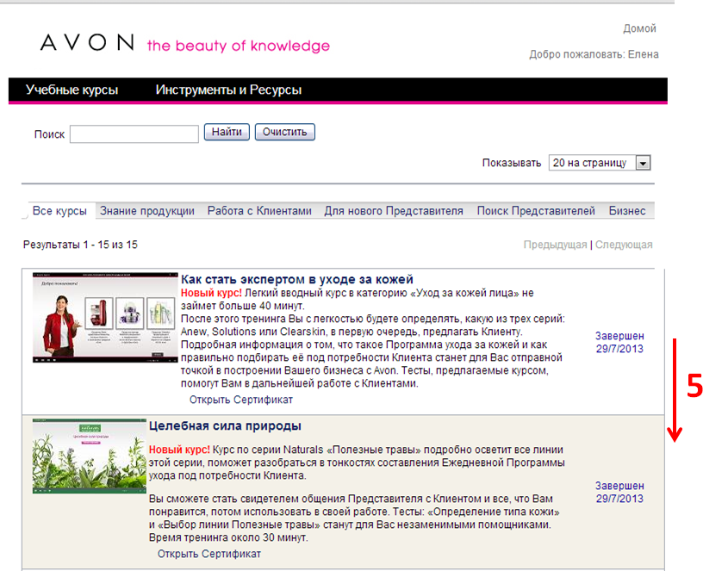Open the skin care expert course thumbnail
The width and height of the screenshot is (728, 571).
pyautogui.click(x=105, y=318)
